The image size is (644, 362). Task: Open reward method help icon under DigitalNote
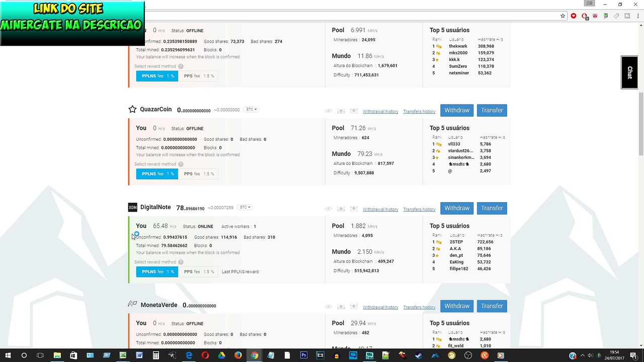pyautogui.click(x=181, y=262)
